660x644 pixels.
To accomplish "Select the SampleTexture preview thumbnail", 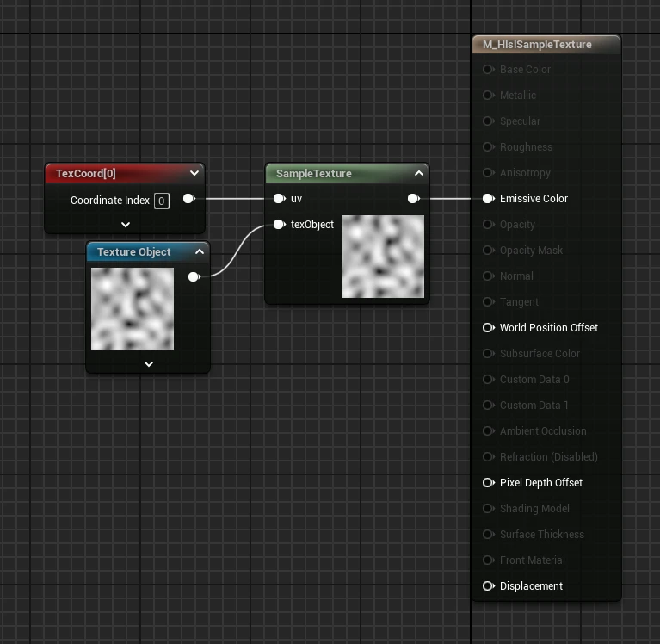I will pos(383,257).
